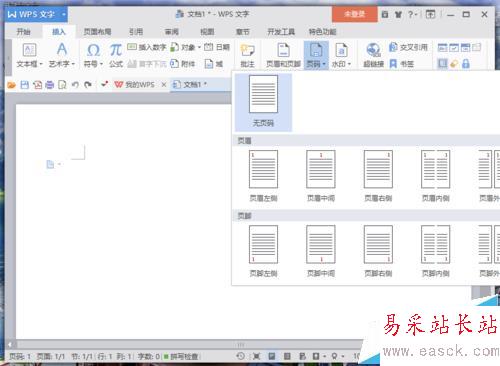This screenshot has height=366, width=500.
Task: Click the redo arrow icon
Action: pos(88,85)
